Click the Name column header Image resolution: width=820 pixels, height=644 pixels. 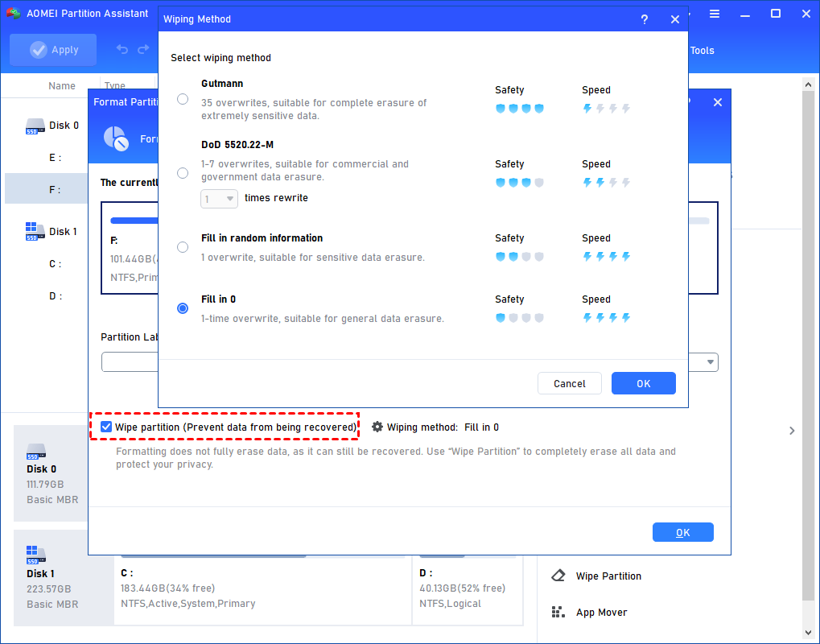point(62,86)
